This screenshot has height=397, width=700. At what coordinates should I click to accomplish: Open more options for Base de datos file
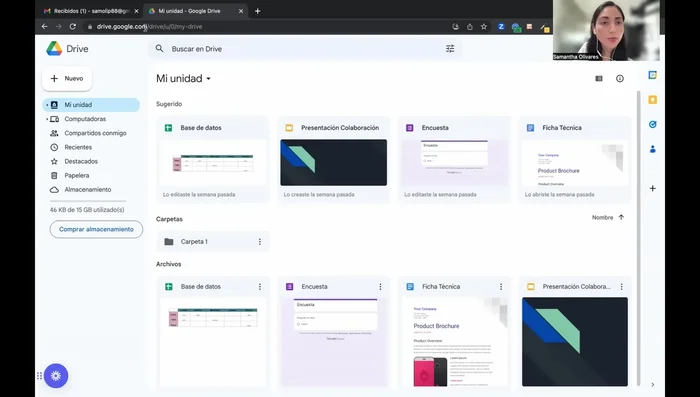coord(259,287)
